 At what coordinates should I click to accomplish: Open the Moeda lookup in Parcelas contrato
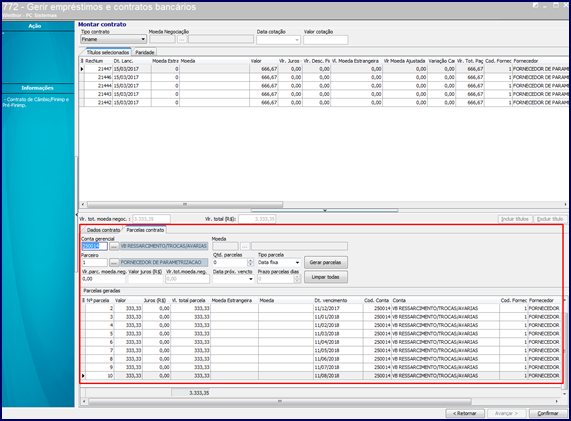click(244, 247)
